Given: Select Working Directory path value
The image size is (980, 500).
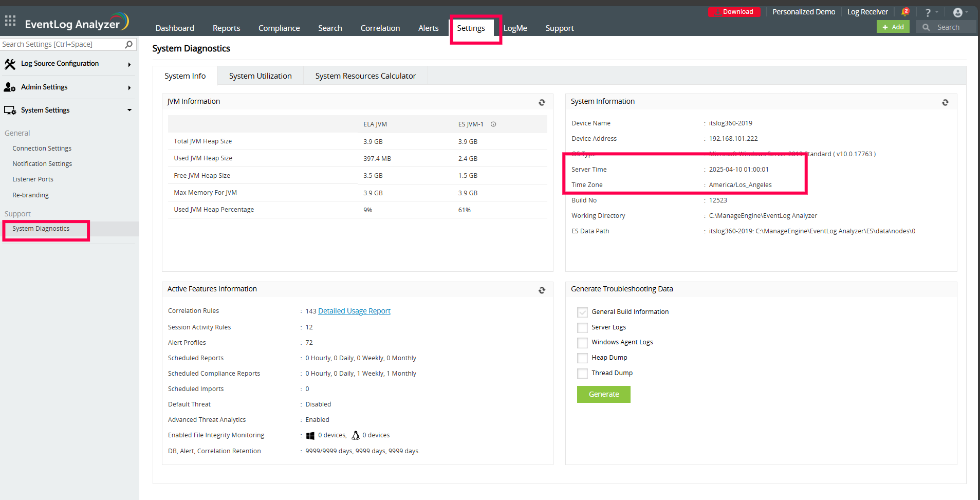Looking at the screenshot, I should coord(763,216).
